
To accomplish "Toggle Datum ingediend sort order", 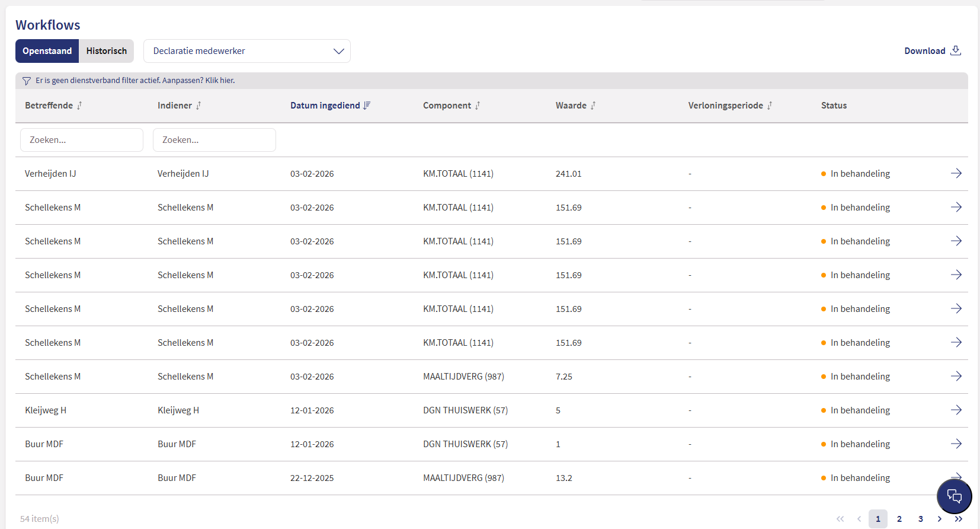I will [367, 106].
